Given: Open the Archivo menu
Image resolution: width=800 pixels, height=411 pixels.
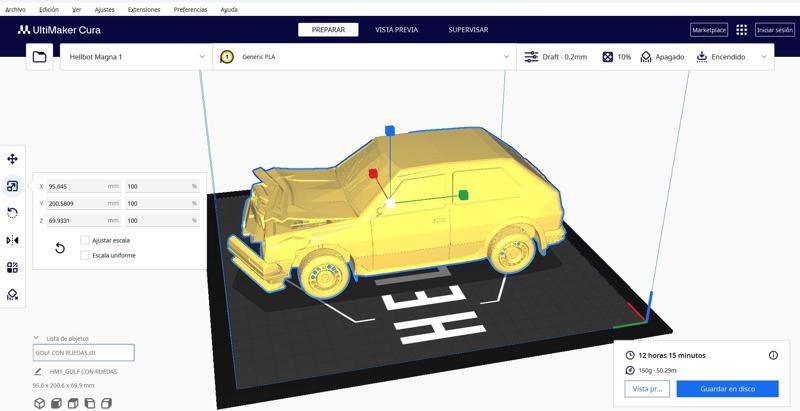Looking at the screenshot, I should (x=15, y=10).
